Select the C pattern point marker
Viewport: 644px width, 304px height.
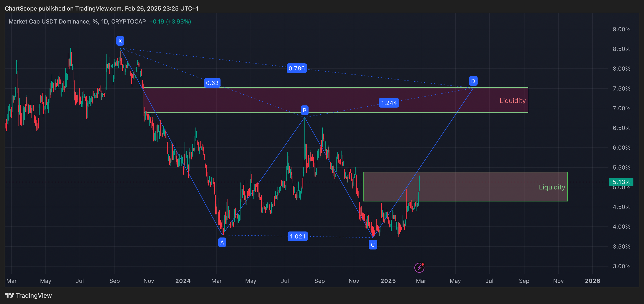(373, 245)
